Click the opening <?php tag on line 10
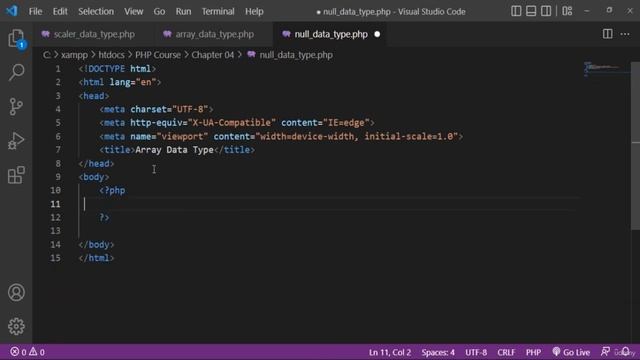The image size is (640, 360). pos(112,190)
